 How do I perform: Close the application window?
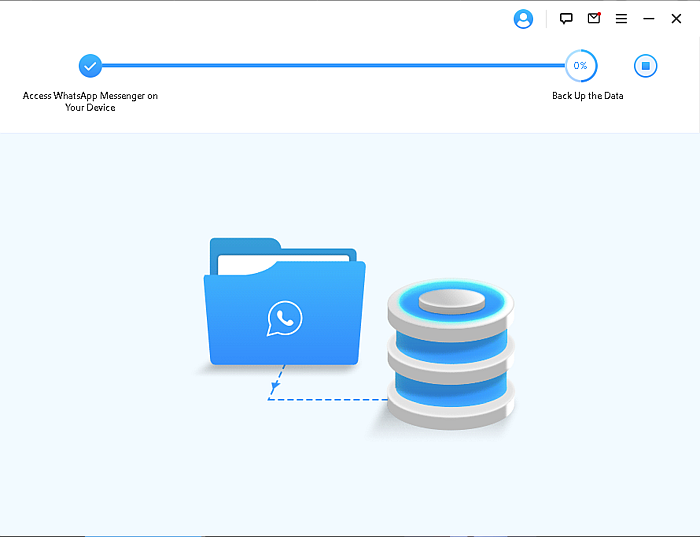point(676,19)
